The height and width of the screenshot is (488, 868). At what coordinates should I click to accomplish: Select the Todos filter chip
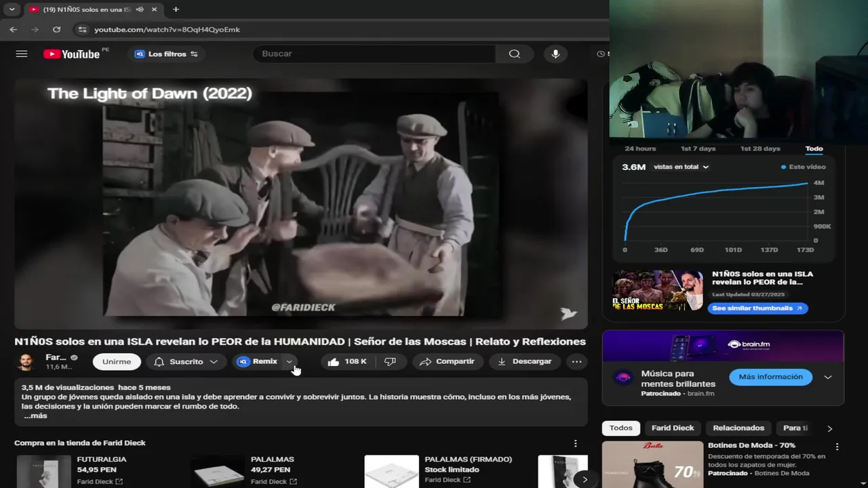(x=620, y=428)
